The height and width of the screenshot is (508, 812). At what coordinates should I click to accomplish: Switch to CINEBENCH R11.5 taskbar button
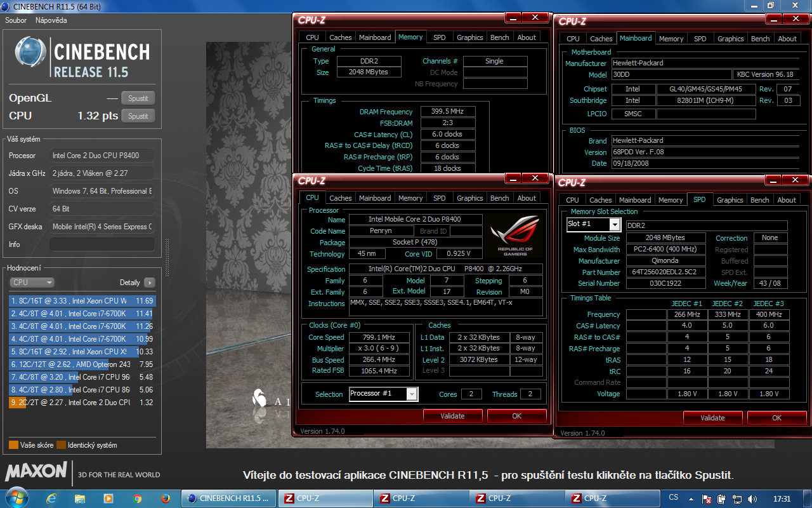click(x=229, y=498)
